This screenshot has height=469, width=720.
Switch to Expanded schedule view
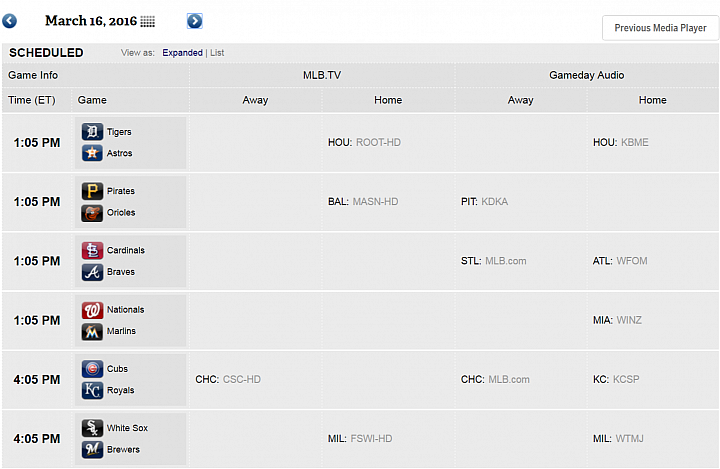pyautogui.click(x=182, y=52)
